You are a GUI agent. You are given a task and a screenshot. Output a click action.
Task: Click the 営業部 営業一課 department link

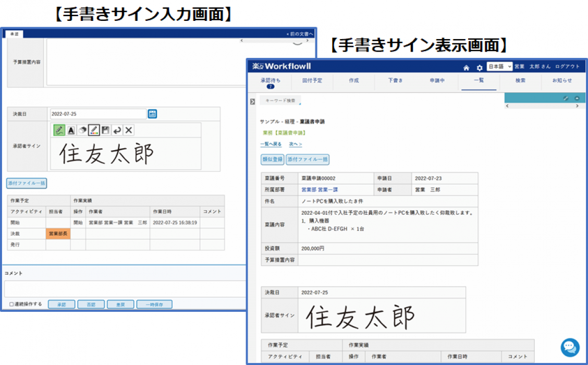[x=320, y=190]
